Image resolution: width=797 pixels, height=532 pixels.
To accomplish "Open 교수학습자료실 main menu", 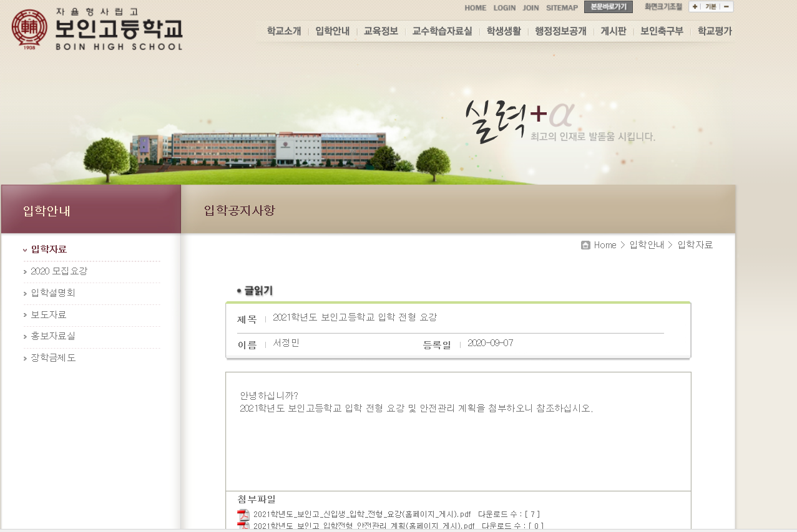I will click(443, 31).
